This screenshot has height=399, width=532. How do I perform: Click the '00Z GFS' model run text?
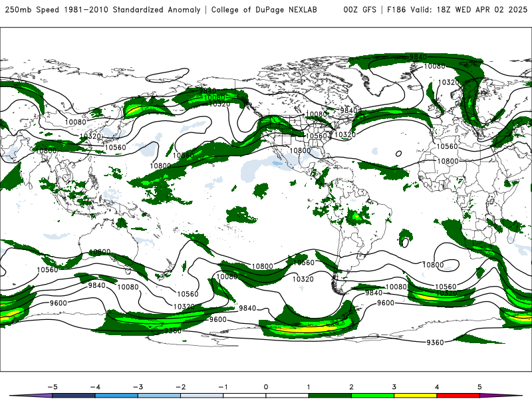(360, 9)
